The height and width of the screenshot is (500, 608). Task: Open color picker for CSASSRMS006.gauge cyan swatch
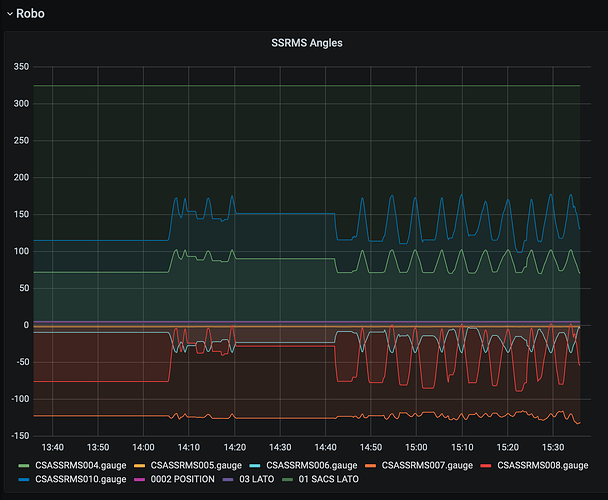[x=255, y=465]
